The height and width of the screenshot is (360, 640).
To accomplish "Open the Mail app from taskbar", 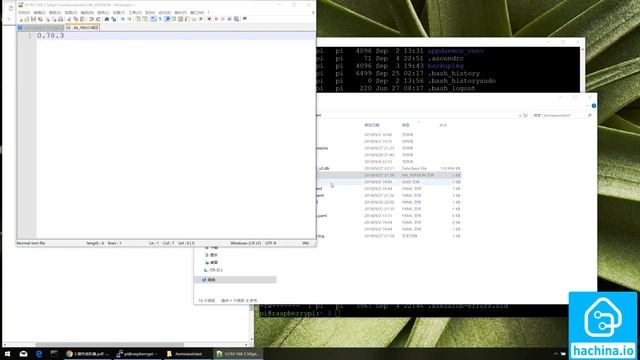I will tap(23, 353).
